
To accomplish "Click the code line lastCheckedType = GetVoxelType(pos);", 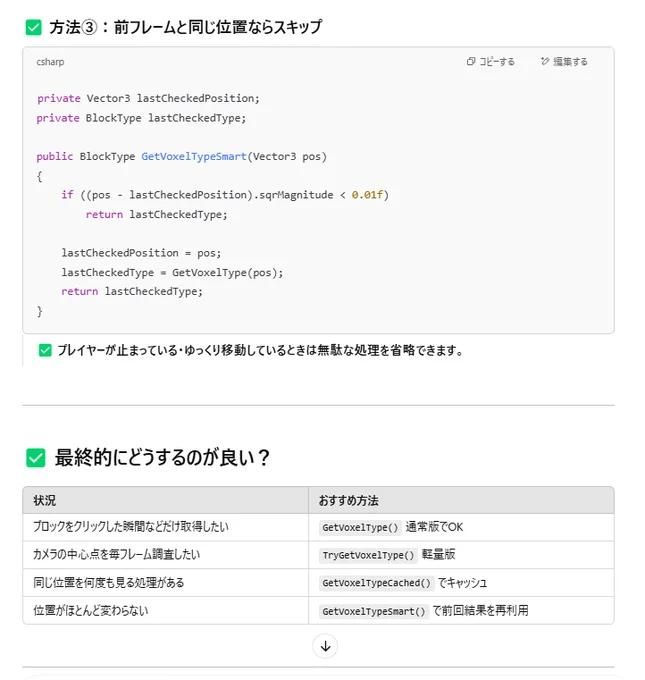I will (x=172, y=272).
